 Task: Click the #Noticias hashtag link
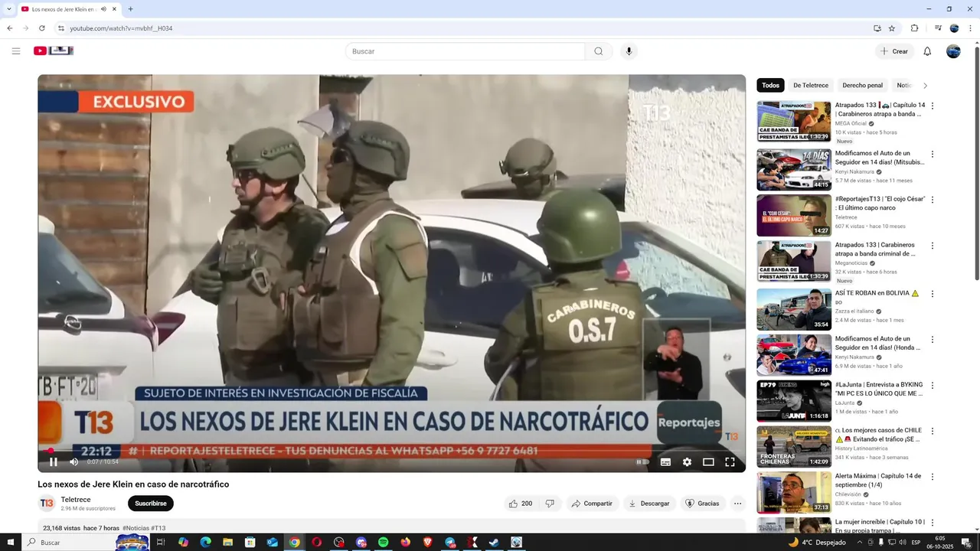coord(136,528)
